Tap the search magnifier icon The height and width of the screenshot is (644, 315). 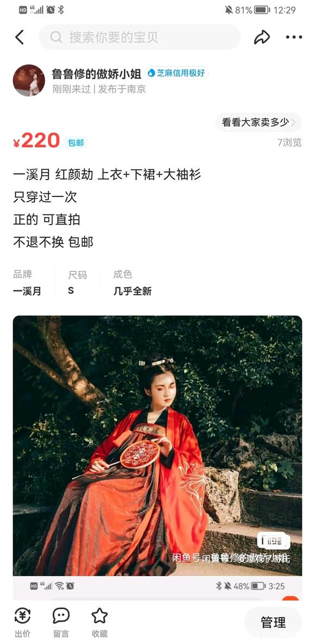point(56,38)
